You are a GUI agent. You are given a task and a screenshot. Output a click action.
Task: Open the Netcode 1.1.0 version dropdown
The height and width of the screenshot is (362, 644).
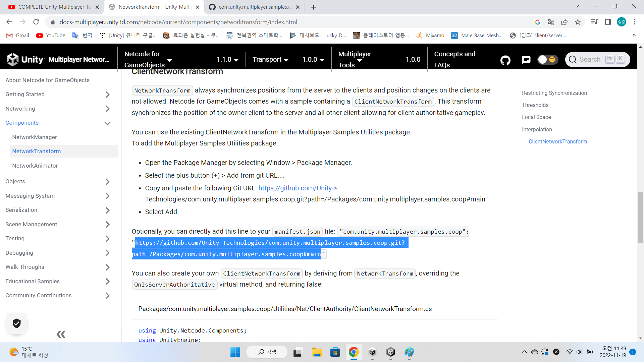[x=227, y=60]
